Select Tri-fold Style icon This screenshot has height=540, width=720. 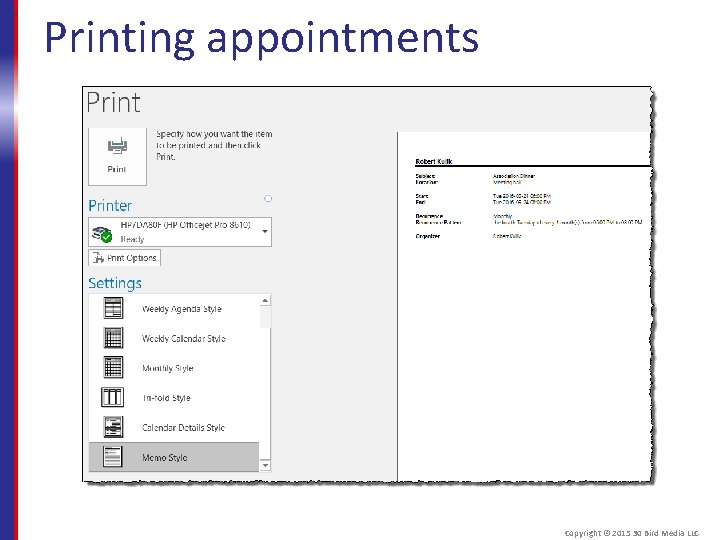112,397
